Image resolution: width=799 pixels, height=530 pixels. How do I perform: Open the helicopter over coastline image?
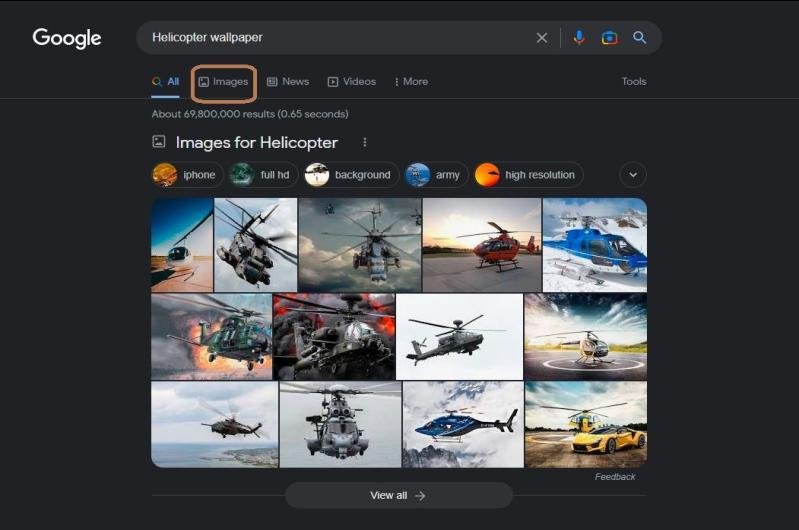tap(215, 425)
